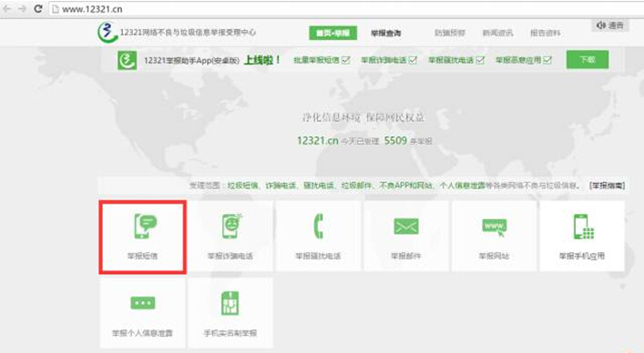The height and width of the screenshot is (353, 644).
Task: Open the 举报手机应用 phone apps icon
Action: pos(584,227)
